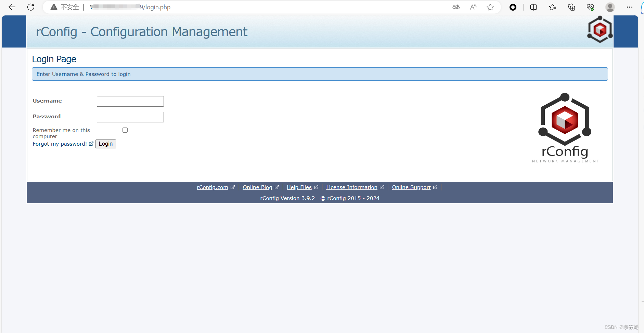Open the Forgot my password link
The image size is (644, 333).
click(x=60, y=144)
